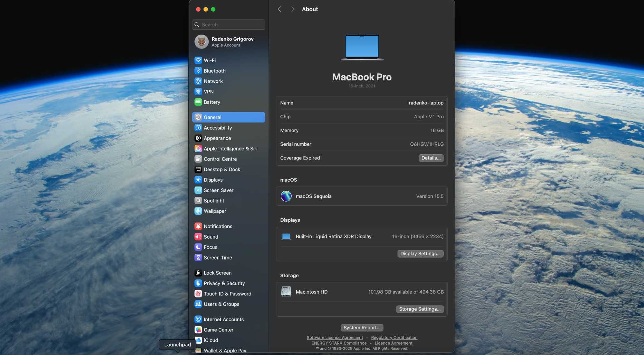Click the serial number Q6HGW1H9LG
Image resolution: width=644 pixels, height=355 pixels.
click(x=427, y=144)
